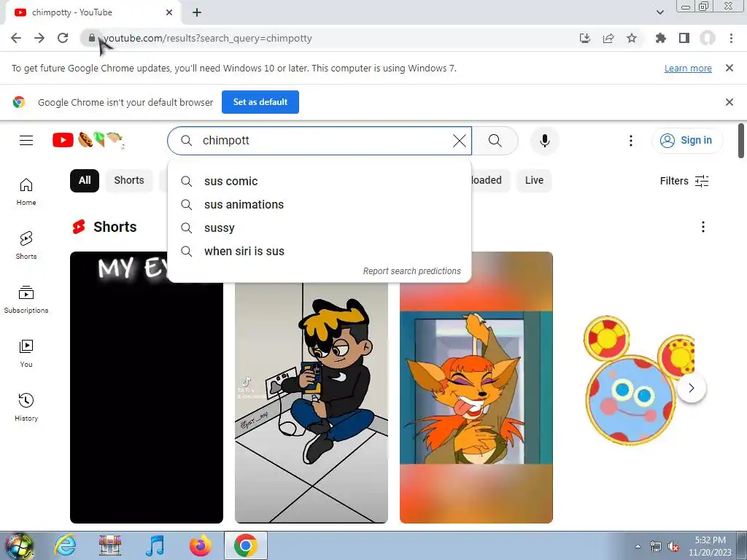Image resolution: width=747 pixels, height=560 pixels.
Task: Dismiss the Windows update notice bar
Action: tap(729, 68)
